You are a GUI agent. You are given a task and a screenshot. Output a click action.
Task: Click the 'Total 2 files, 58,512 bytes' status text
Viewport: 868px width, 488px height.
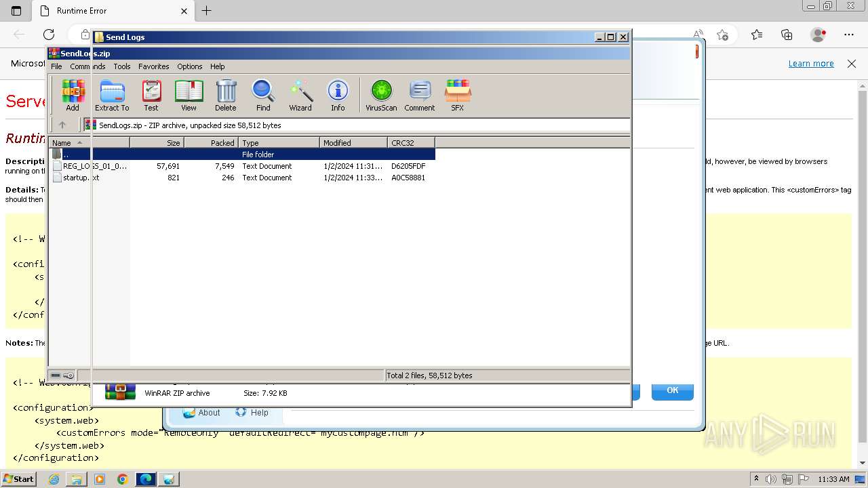[x=429, y=375]
